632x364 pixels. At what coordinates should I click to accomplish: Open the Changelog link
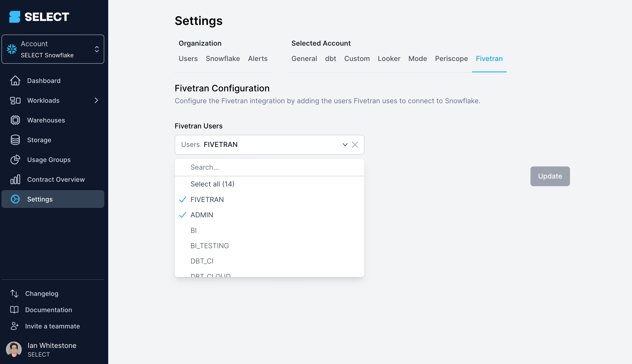click(x=42, y=294)
